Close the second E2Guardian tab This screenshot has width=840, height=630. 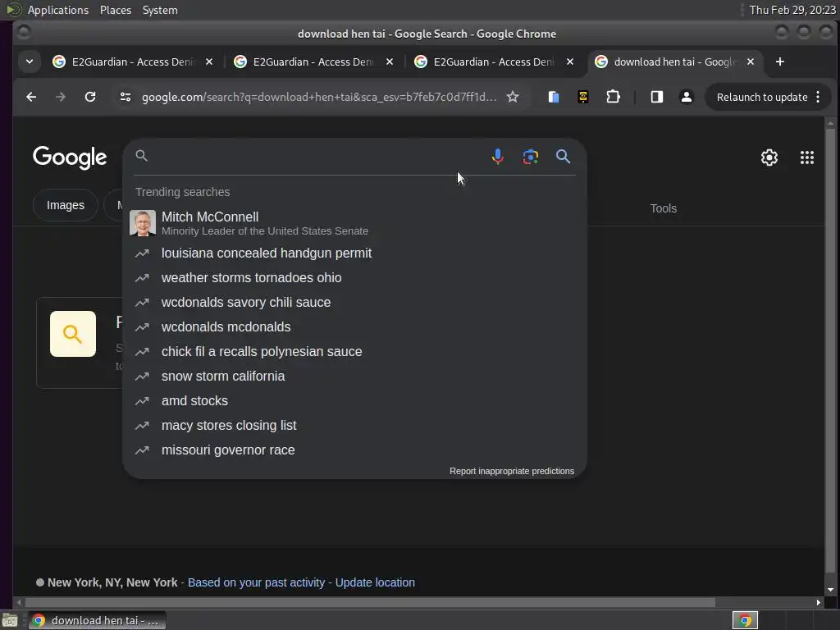(390, 62)
